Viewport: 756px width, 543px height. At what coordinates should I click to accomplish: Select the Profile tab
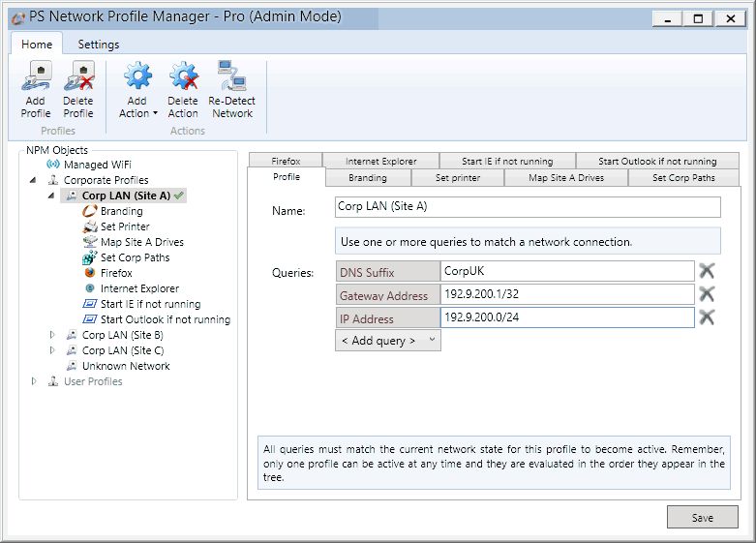pyautogui.click(x=287, y=176)
